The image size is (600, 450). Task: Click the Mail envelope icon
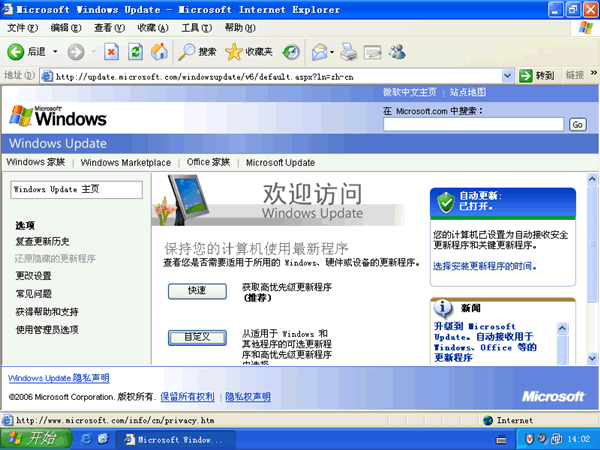click(320, 52)
